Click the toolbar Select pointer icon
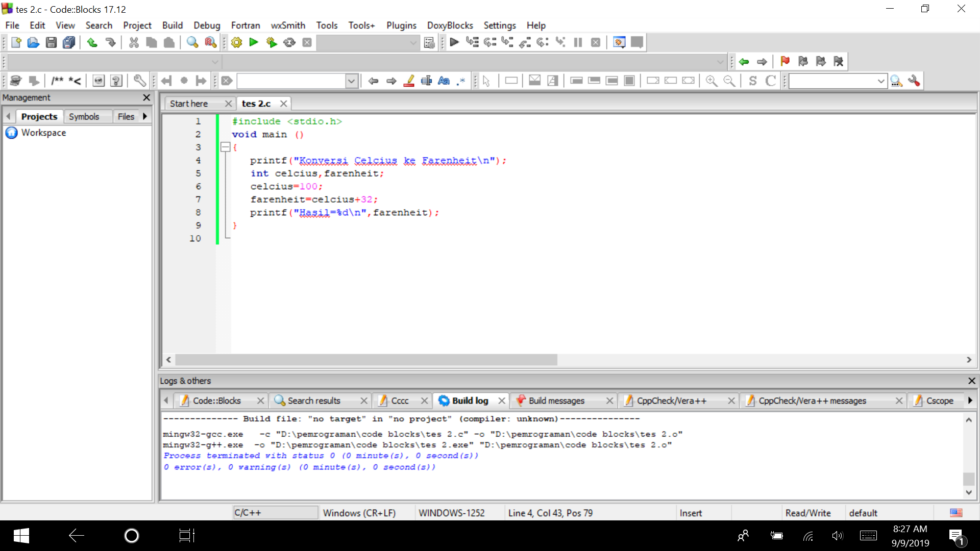 [486, 81]
